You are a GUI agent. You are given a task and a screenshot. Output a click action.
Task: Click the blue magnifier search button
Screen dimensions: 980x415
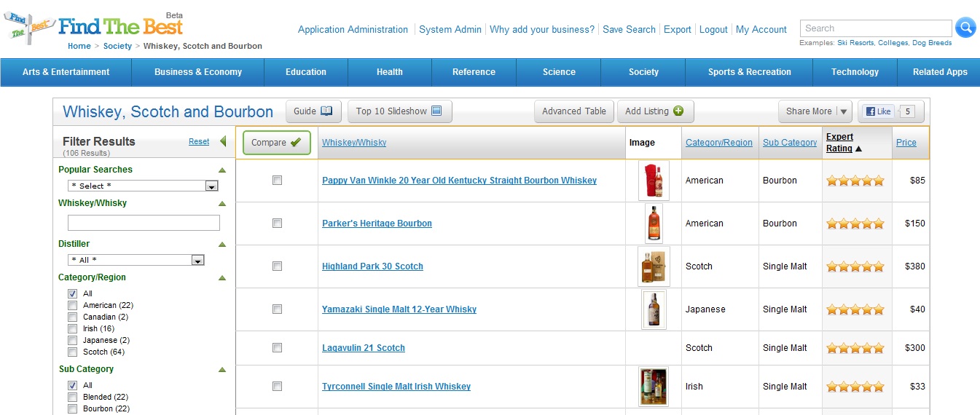coord(965,28)
